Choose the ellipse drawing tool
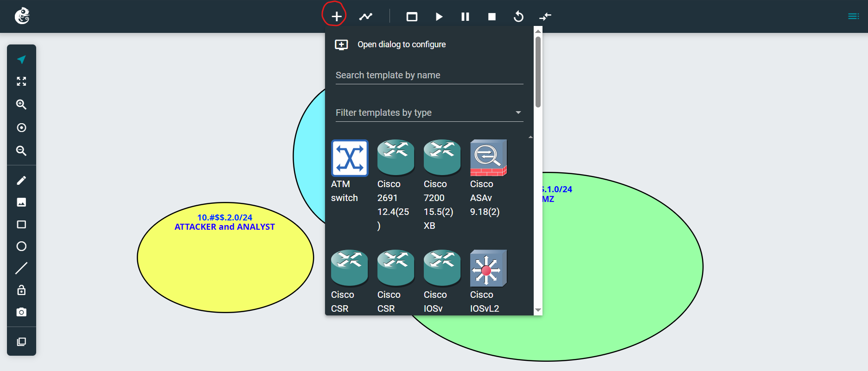This screenshot has height=371, width=868. point(21,246)
